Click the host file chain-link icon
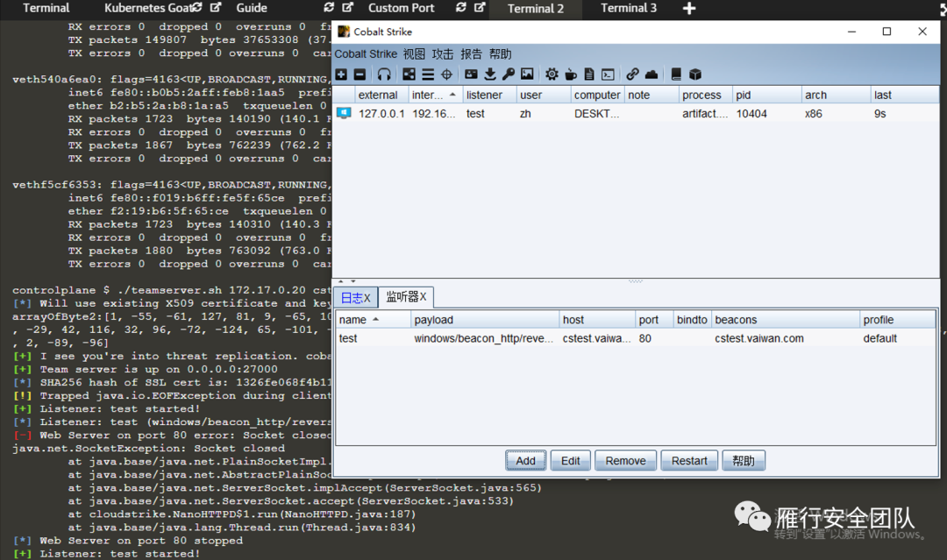 pos(632,74)
